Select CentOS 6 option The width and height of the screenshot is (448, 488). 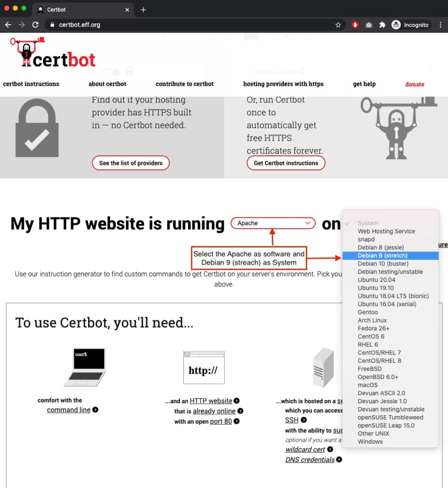(x=390, y=336)
